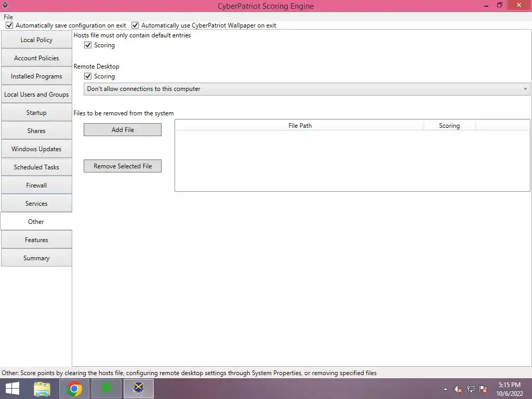Viewport: 532px width, 399px height.
Task: Click the CyberPatriot title bar app icon
Action: click(x=5, y=5)
